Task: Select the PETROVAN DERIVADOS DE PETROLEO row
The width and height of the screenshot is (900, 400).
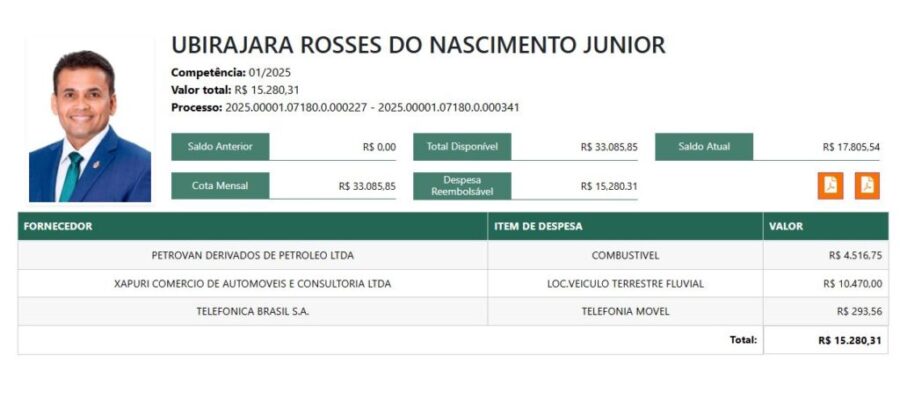Action: tap(252, 255)
